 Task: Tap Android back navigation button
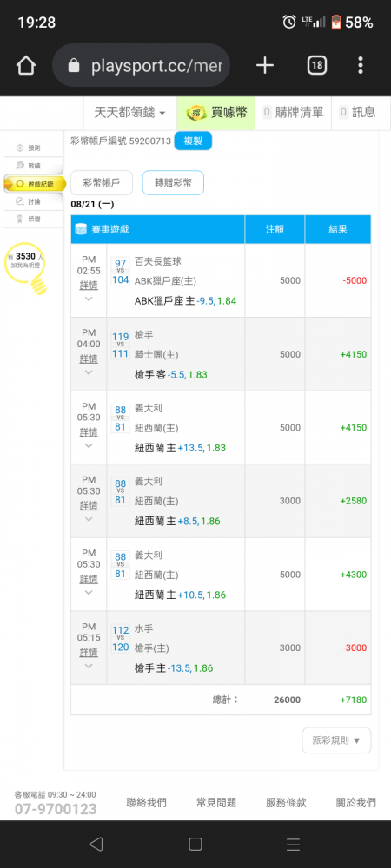coord(96,844)
